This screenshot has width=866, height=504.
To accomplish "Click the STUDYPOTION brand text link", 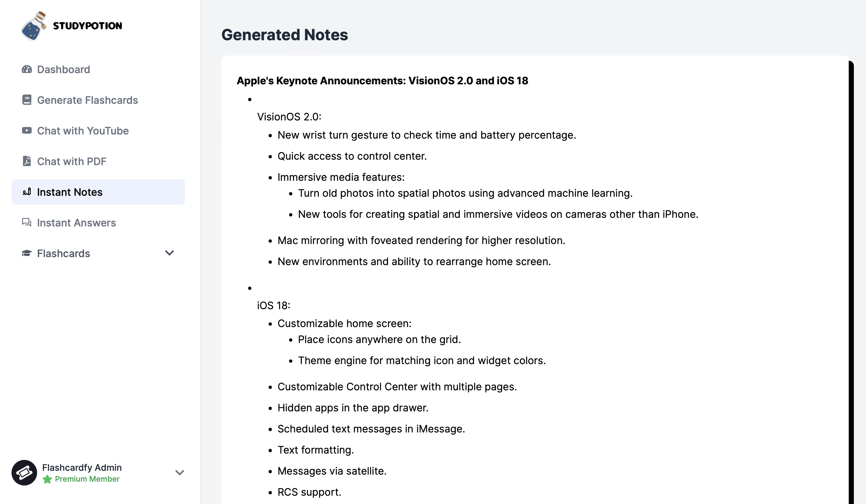I will 88,26.
